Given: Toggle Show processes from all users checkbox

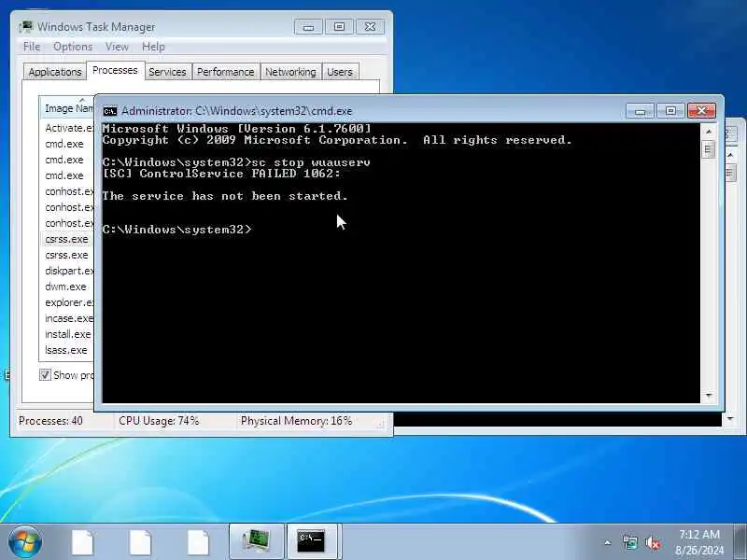Looking at the screenshot, I should coord(45,375).
